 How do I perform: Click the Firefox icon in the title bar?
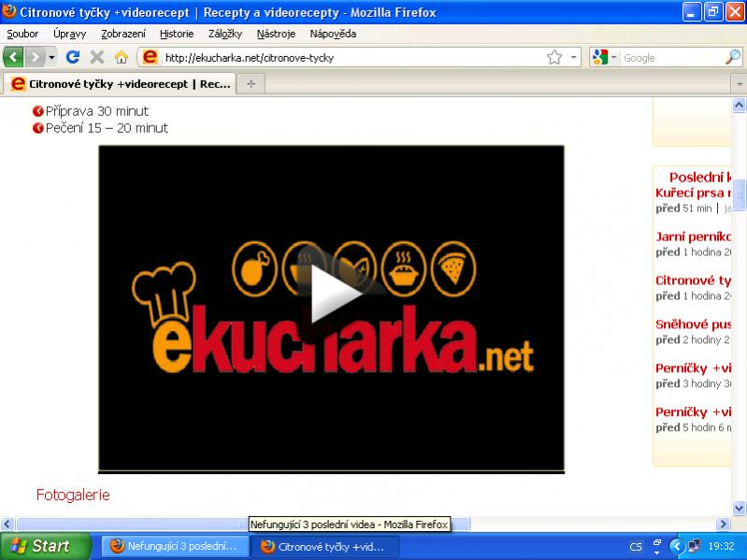click(9, 12)
